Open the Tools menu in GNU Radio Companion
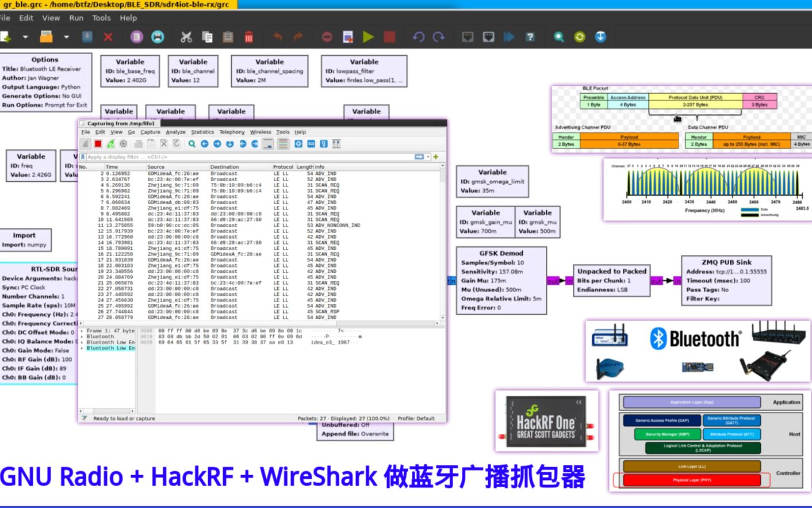The height and width of the screenshot is (508, 812). pyautogui.click(x=101, y=18)
